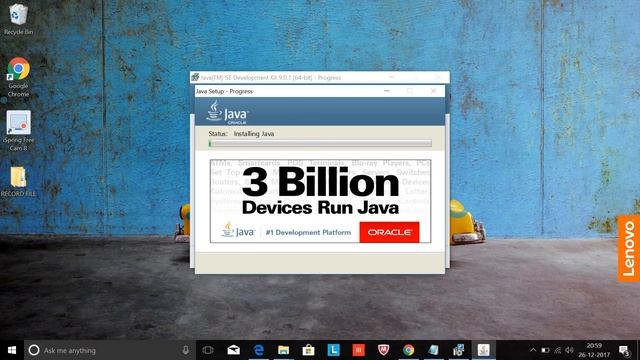Minimize the Java SE Development Kit background window

pyautogui.click(x=392, y=77)
